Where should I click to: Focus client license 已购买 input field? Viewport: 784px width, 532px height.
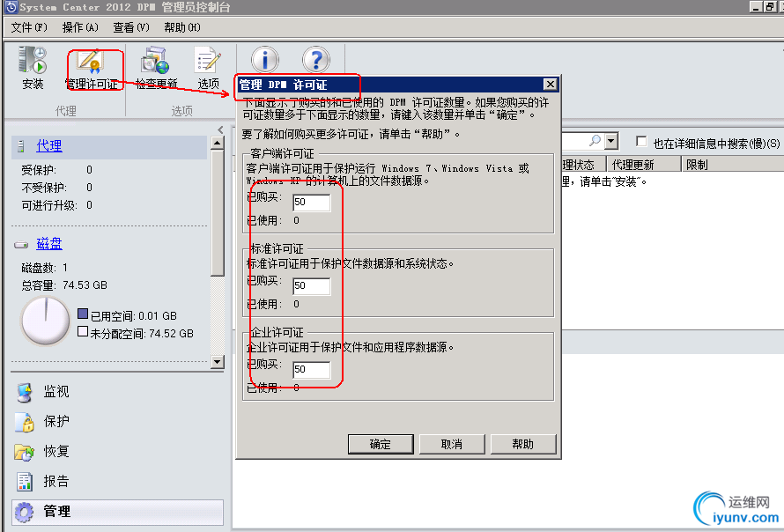tap(311, 203)
